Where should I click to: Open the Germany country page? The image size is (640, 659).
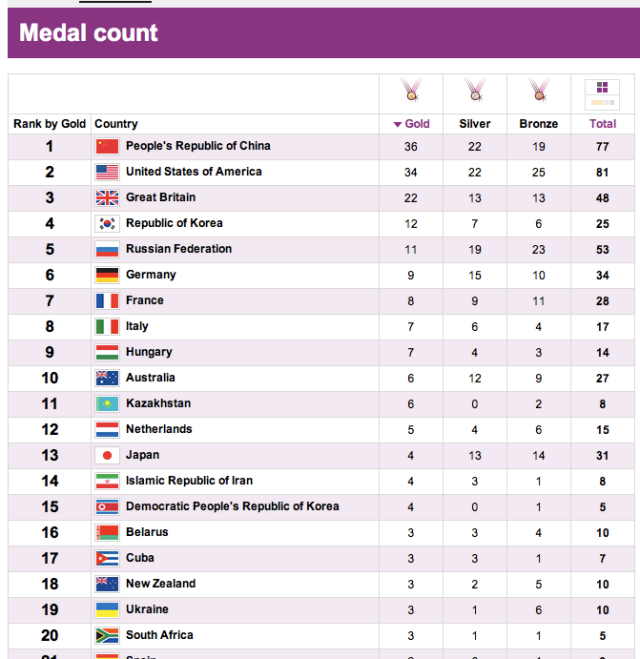[x=150, y=275]
